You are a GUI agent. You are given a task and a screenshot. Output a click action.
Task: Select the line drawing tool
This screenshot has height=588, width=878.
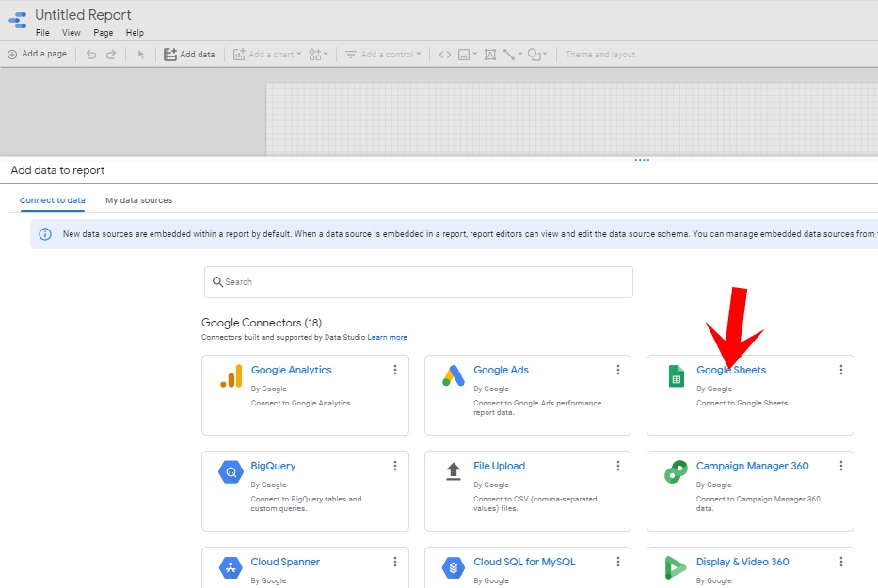point(508,55)
